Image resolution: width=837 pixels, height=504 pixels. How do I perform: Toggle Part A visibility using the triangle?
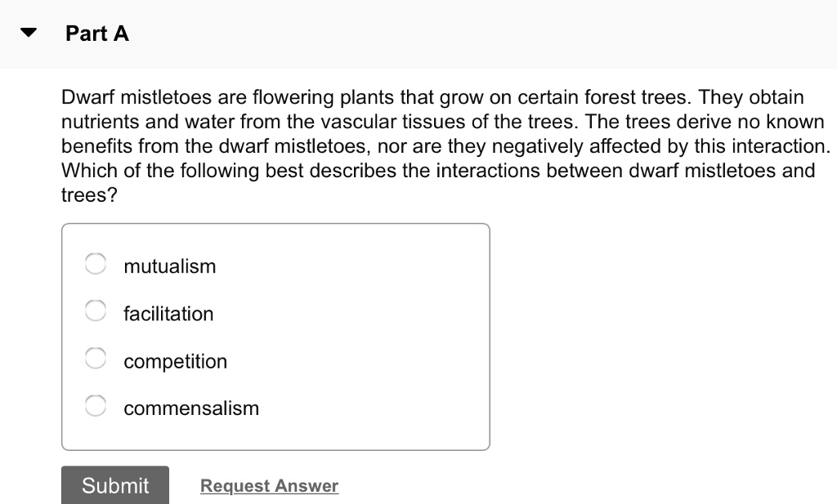27,32
